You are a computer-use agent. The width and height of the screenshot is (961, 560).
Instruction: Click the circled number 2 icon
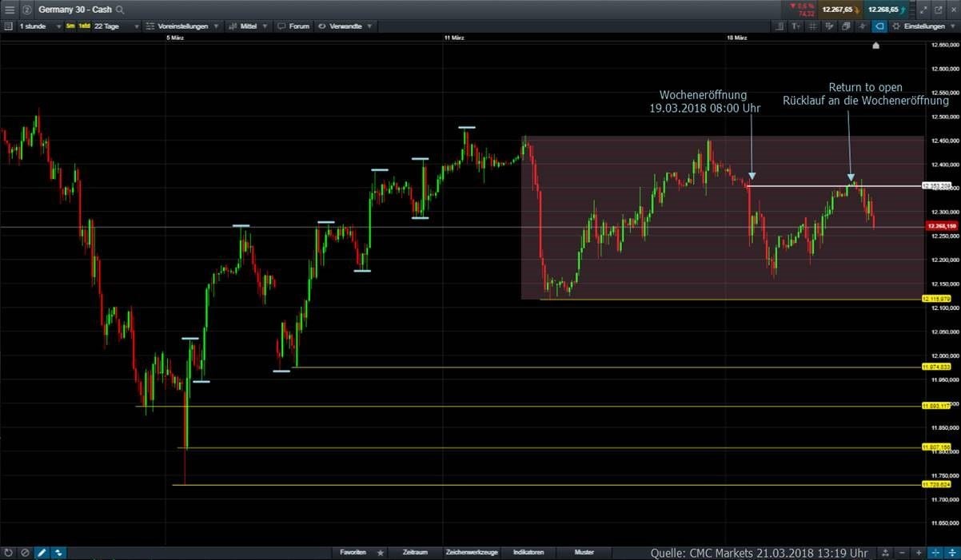pos(26,10)
